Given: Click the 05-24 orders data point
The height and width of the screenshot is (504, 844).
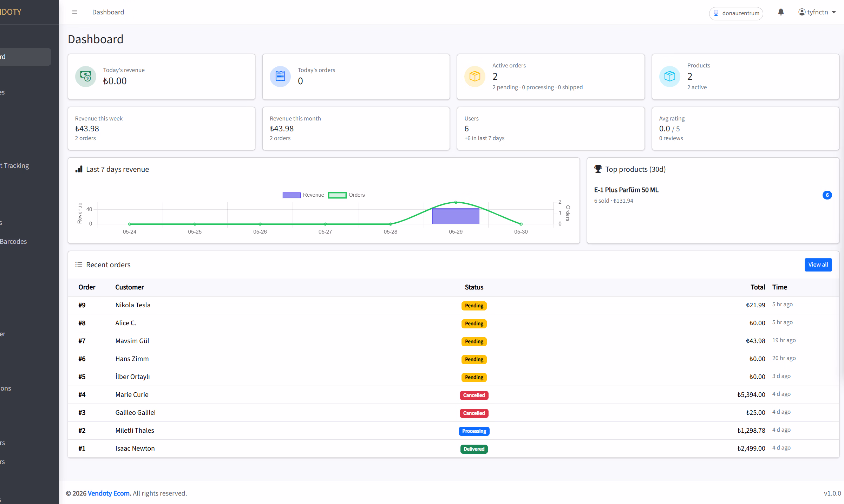Looking at the screenshot, I should [x=130, y=224].
